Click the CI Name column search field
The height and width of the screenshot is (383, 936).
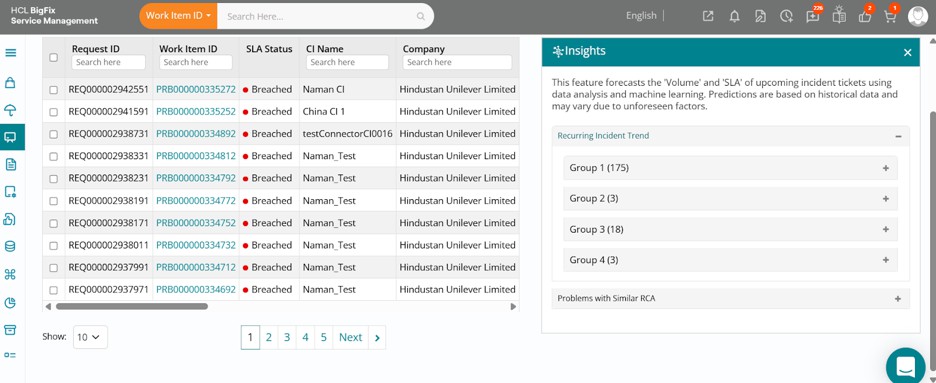(x=347, y=62)
